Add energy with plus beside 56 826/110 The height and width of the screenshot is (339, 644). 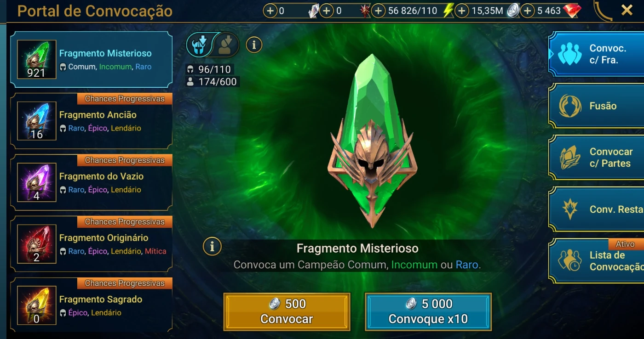tap(378, 11)
